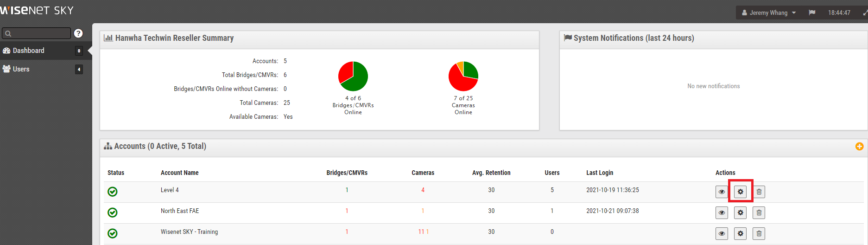Open settings for North East FAE account
This screenshot has height=245, width=868.
coord(740,213)
